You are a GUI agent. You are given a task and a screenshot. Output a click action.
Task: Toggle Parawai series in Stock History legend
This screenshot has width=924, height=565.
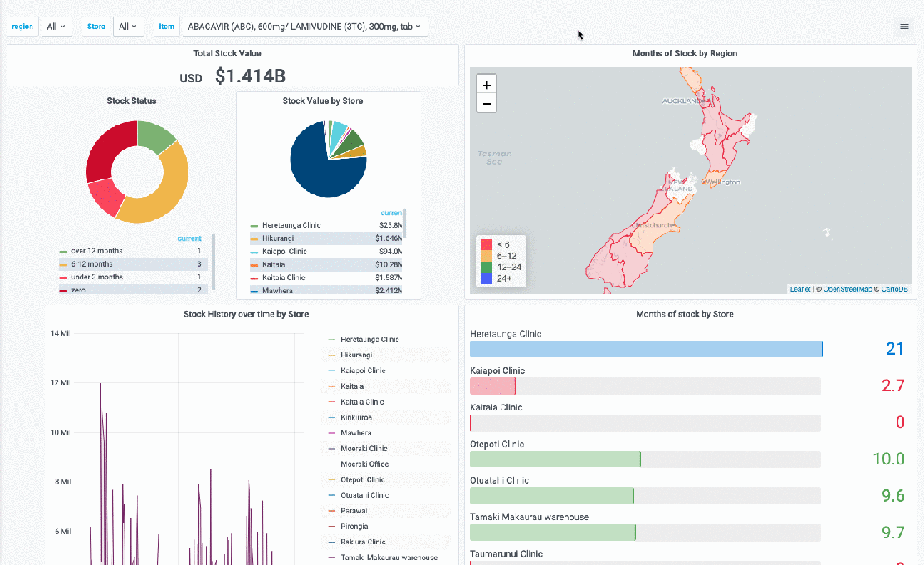[x=354, y=511]
